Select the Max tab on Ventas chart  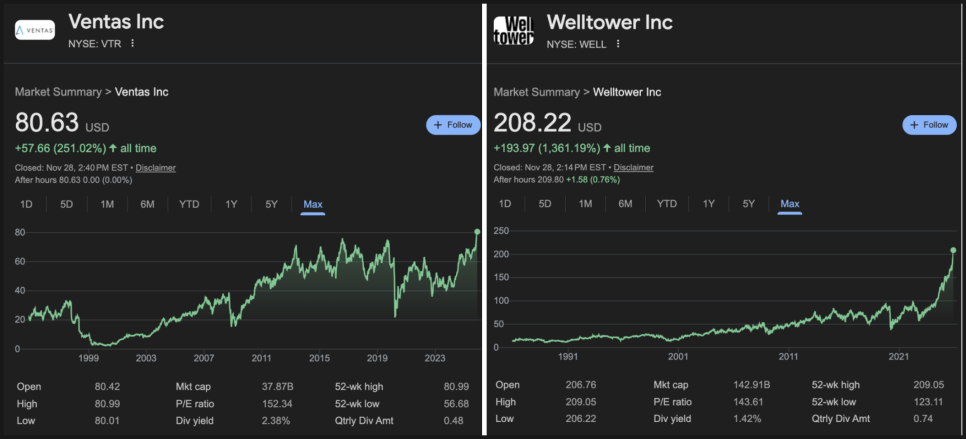click(313, 204)
